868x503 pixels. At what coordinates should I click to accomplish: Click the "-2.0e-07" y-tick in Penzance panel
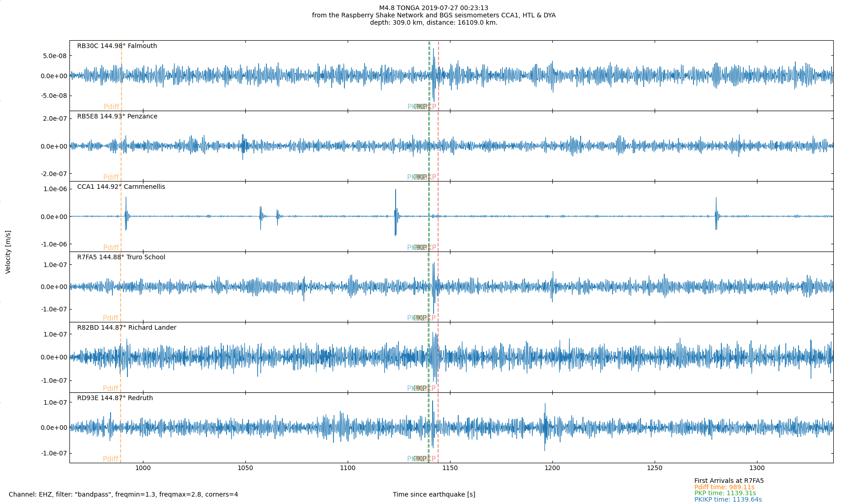tap(53, 174)
